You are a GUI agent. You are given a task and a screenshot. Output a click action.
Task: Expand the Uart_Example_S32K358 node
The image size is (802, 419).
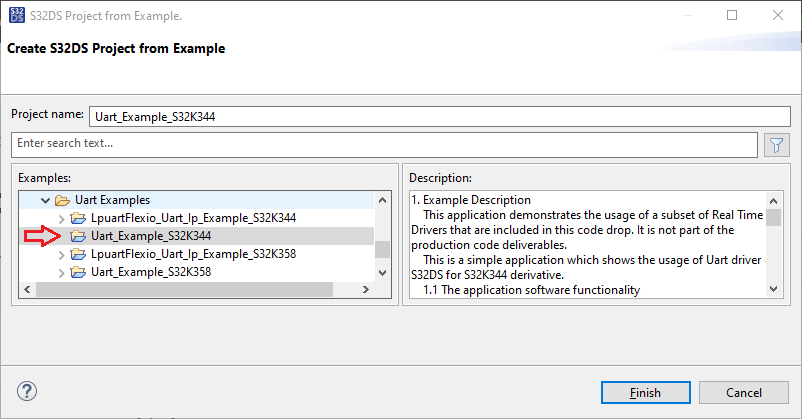(x=62, y=272)
